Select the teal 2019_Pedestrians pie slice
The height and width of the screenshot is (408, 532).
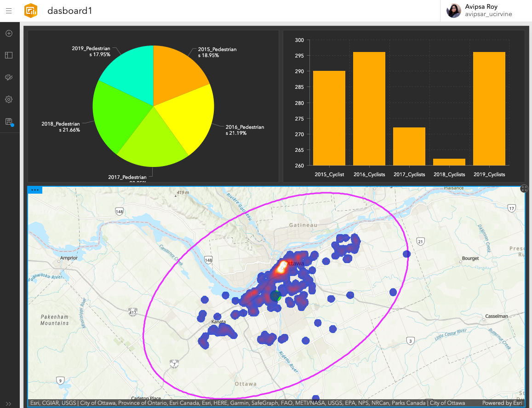point(133,69)
